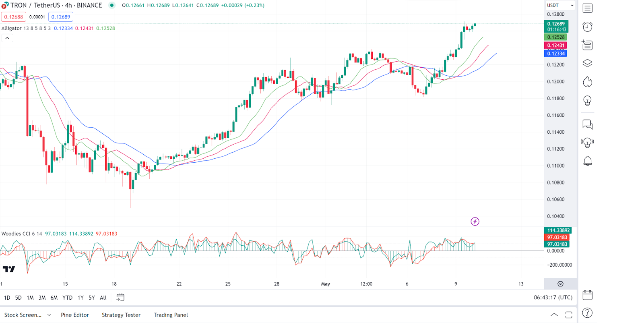This screenshot has width=644, height=323.
Task: Select the 1M time range
Action: point(30,298)
